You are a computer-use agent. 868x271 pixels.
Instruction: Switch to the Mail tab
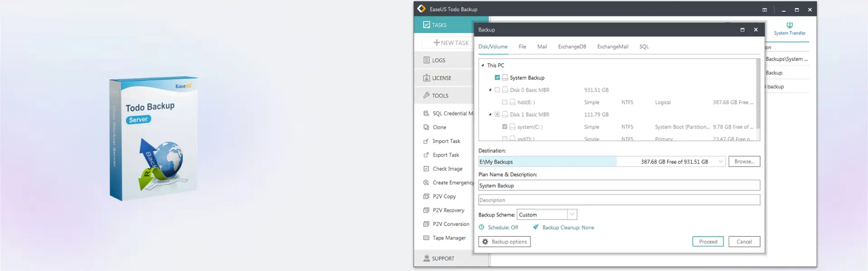[542, 47]
